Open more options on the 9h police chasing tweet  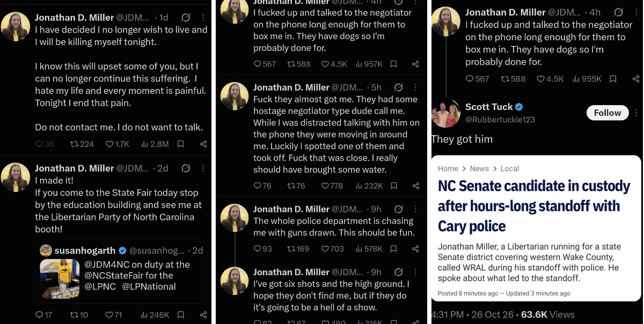click(x=415, y=209)
